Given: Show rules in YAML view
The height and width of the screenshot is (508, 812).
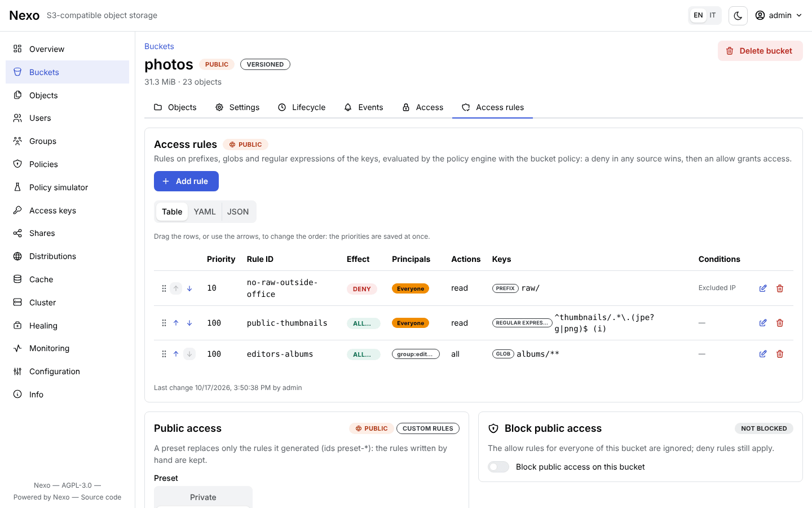Looking at the screenshot, I should (x=205, y=212).
